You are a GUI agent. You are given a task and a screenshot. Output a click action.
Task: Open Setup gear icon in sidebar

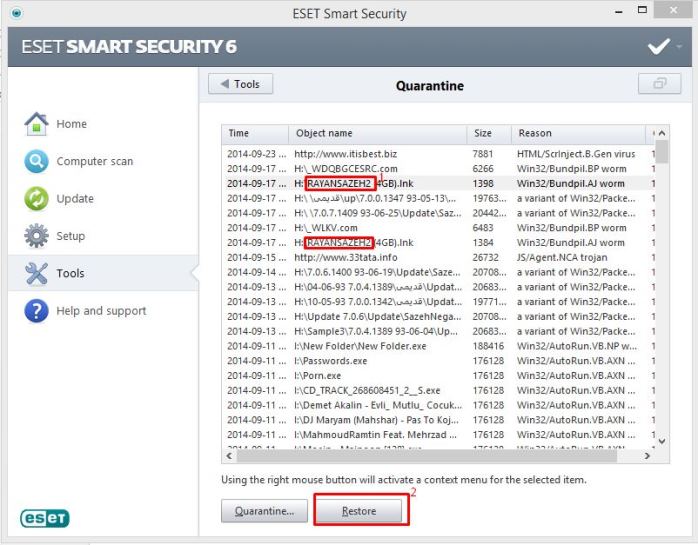[34, 237]
